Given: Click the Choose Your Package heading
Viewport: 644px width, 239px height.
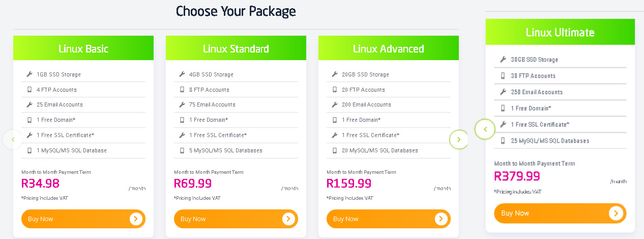Looking at the screenshot, I should coord(236,11).
